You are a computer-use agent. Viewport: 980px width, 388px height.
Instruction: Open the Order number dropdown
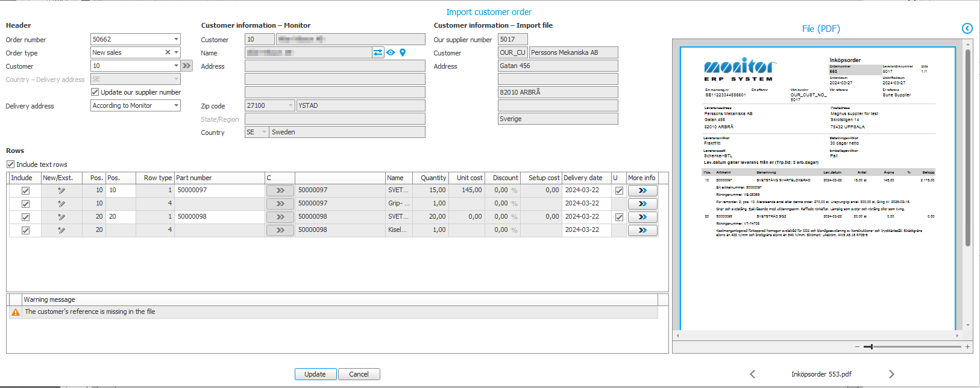pyautogui.click(x=176, y=39)
